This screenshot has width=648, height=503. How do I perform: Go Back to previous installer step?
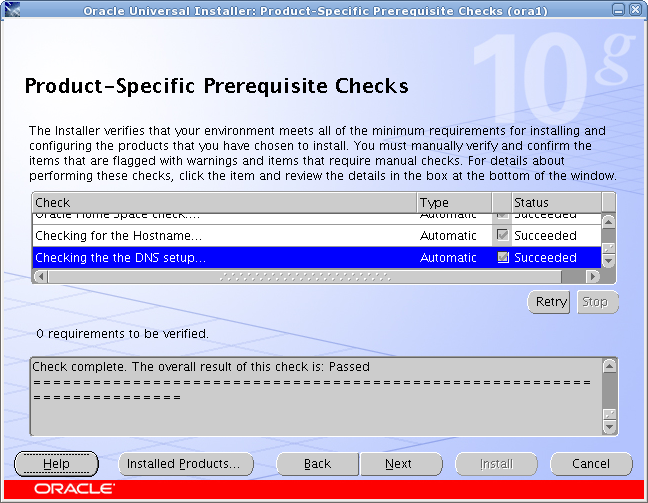317,464
